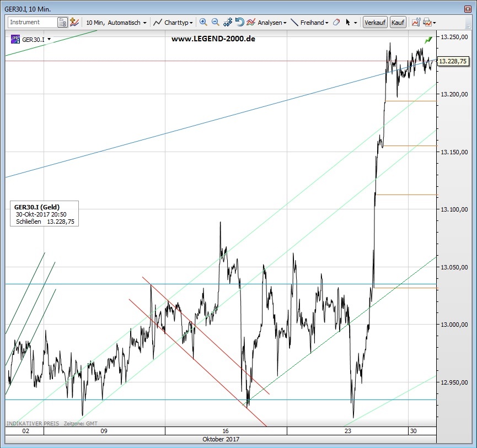Image resolution: width=477 pixels, height=448 pixels.
Task: Click the zoom in magnifier icon
Action: pos(203,23)
